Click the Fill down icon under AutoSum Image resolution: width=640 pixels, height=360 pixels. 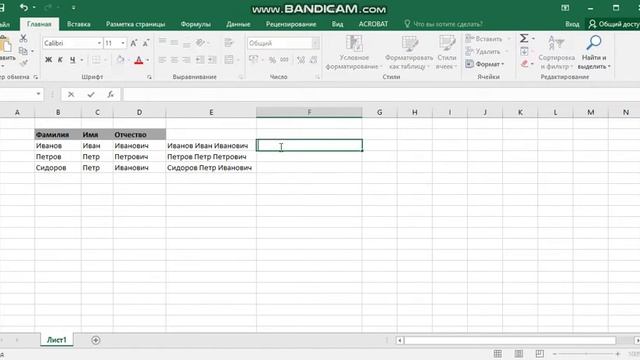point(524,51)
